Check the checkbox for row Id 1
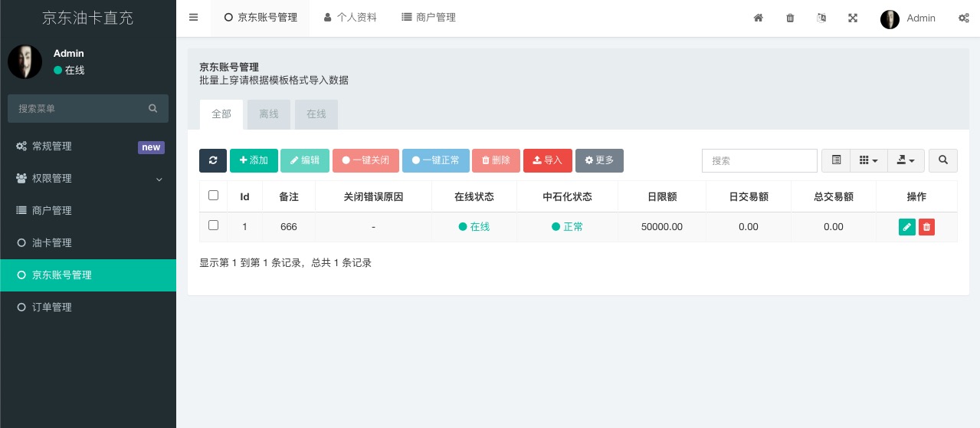The width and height of the screenshot is (980, 428). [x=213, y=226]
